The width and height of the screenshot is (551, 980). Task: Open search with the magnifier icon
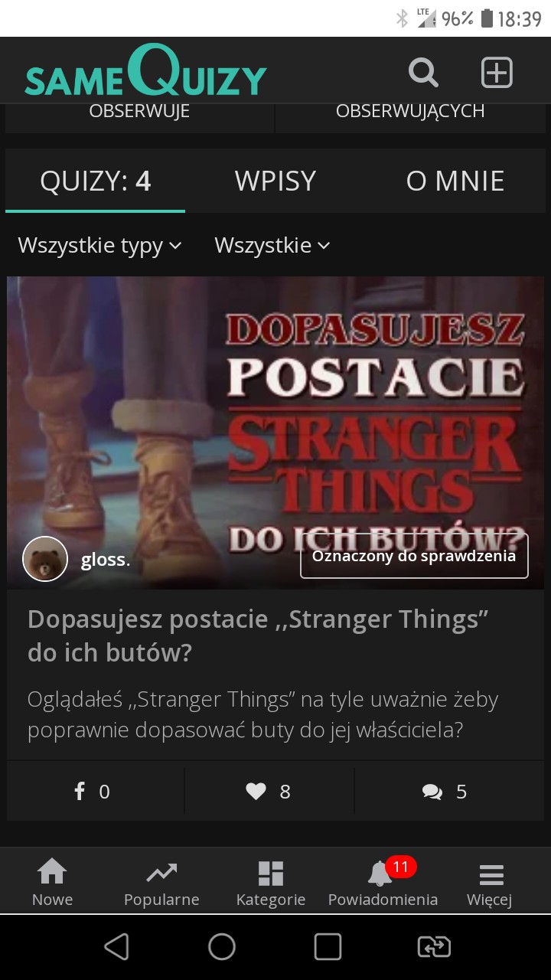423,73
